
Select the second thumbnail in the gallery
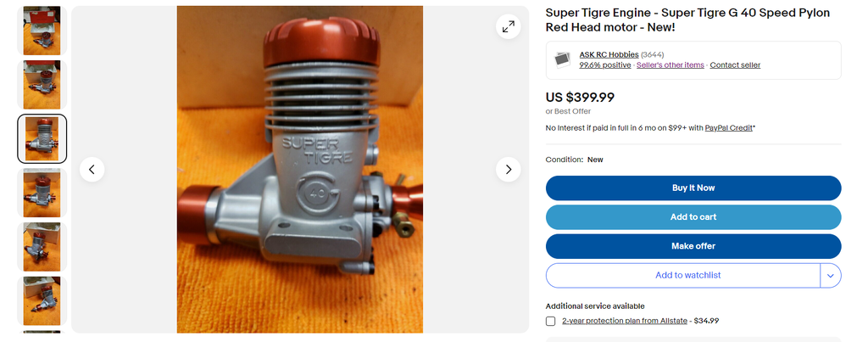[42, 85]
